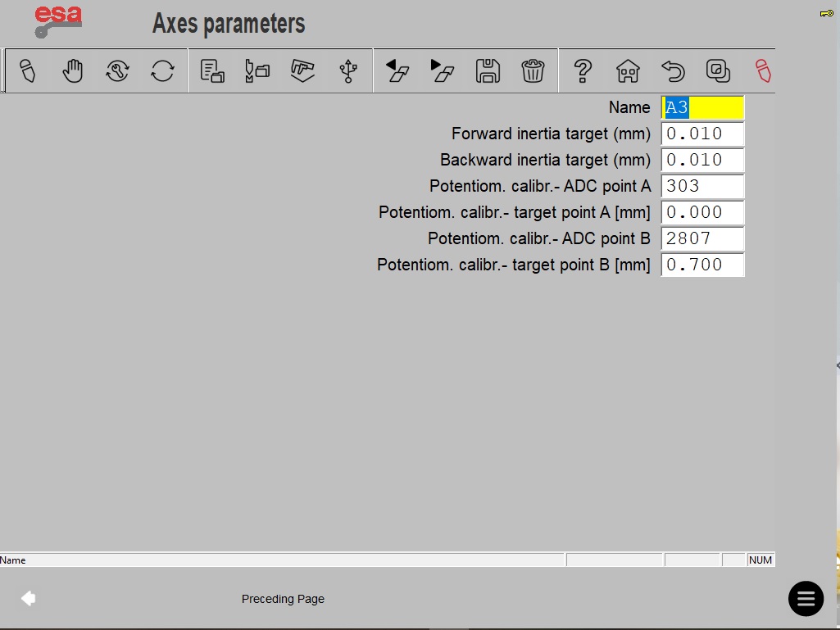Select the wrench with arrows icon
Screen dimensions: 840x630
coord(117,70)
